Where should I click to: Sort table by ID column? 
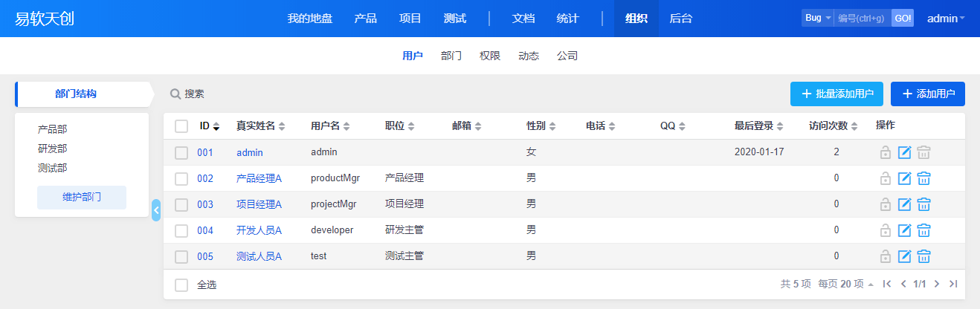tap(210, 126)
